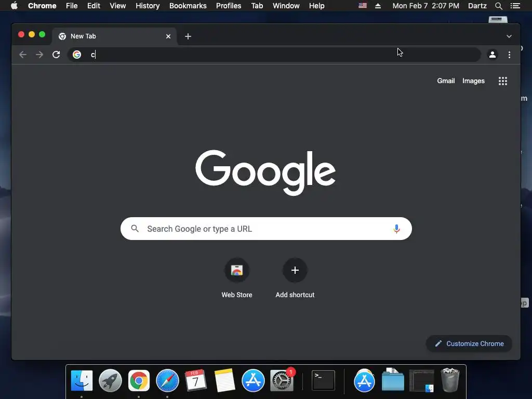Open a new tab with plus button
Screen dimensions: 532x399
point(188,36)
